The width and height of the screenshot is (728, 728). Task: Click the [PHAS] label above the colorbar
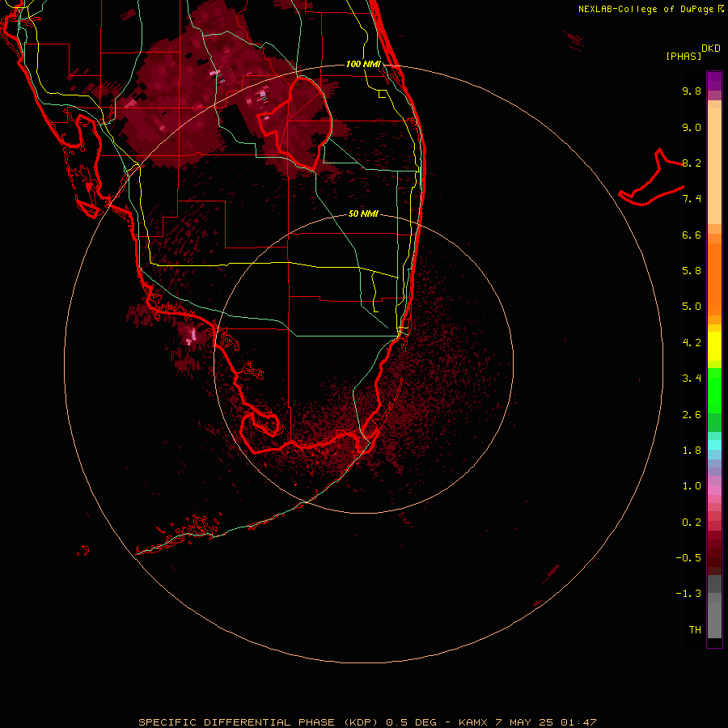coord(684,56)
